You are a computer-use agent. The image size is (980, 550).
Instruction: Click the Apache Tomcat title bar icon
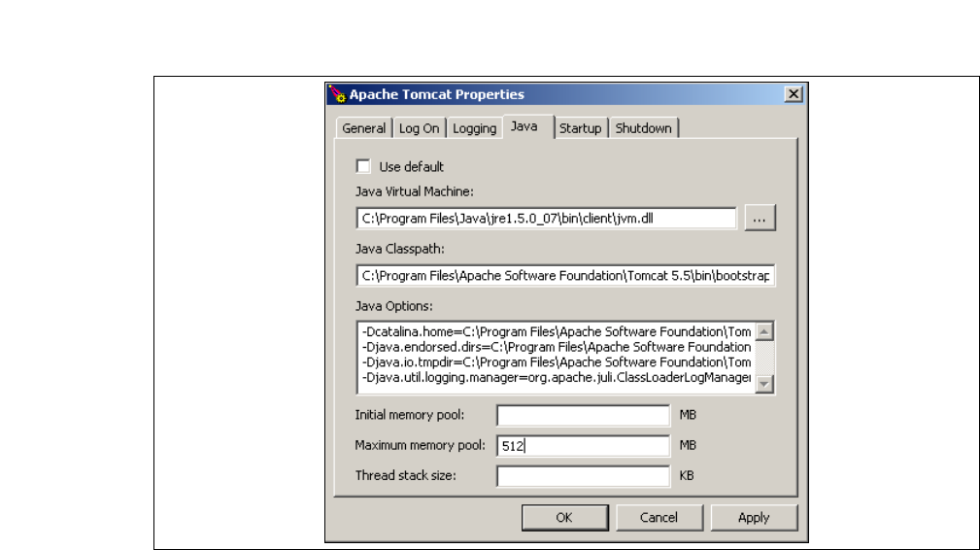coord(337,94)
